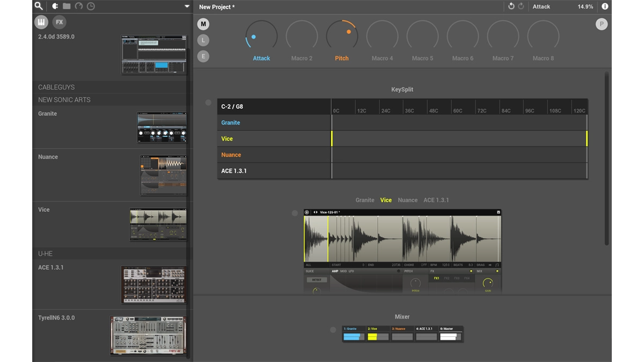
Task: Click the Pitch macro knob
Action: (x=342, y=36)
